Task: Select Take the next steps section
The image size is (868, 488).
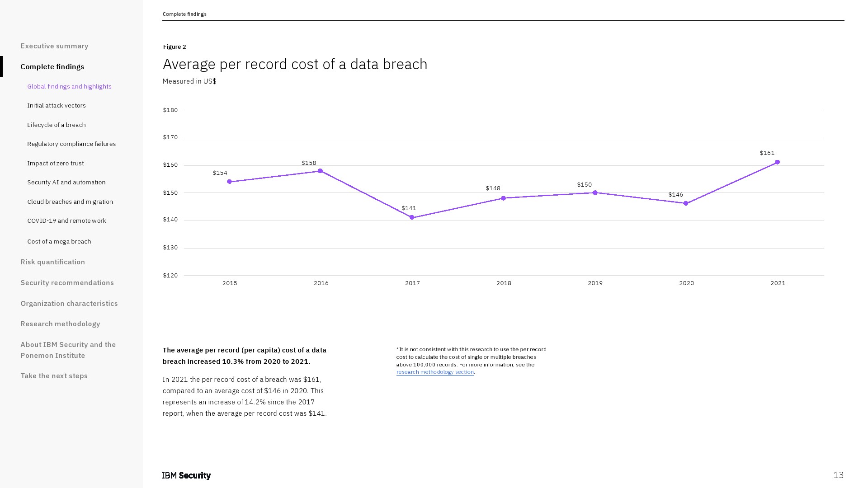Action: (x=54, y=376)
